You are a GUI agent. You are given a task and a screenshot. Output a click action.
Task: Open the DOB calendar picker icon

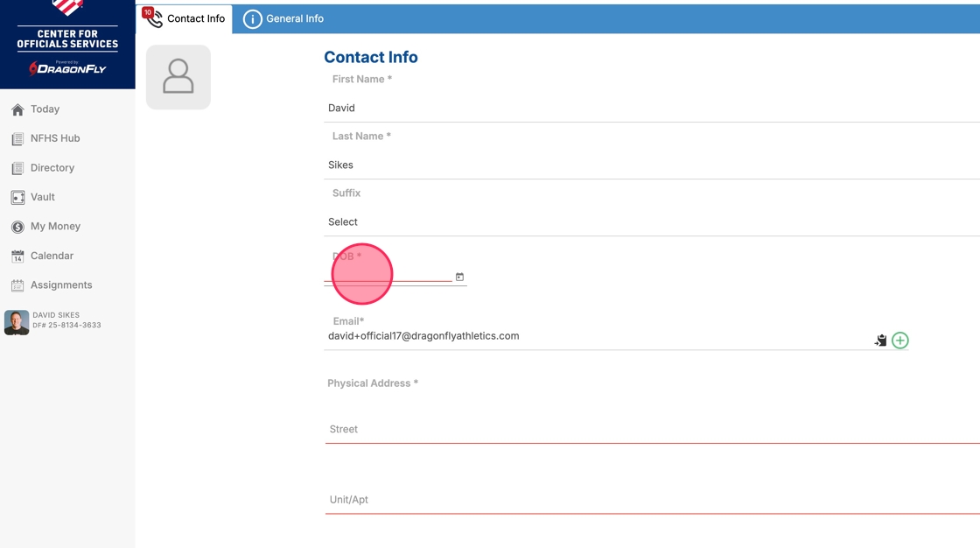coord(459,277)
